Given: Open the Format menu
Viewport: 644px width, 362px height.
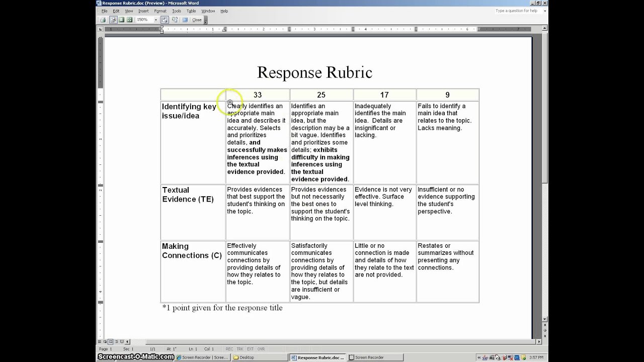Looking at the screenshot, I should [160, 11].
